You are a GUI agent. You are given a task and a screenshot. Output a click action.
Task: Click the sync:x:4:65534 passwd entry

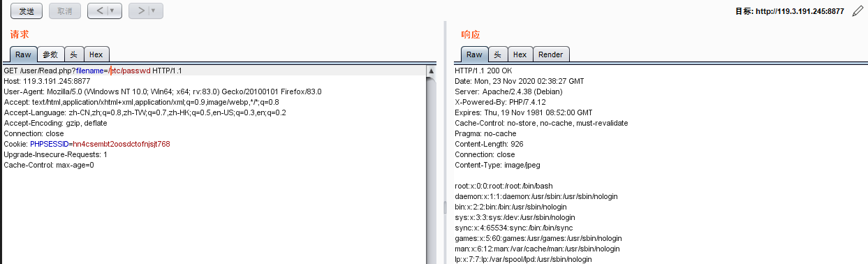pyautogui.click(x=513, y=228)
